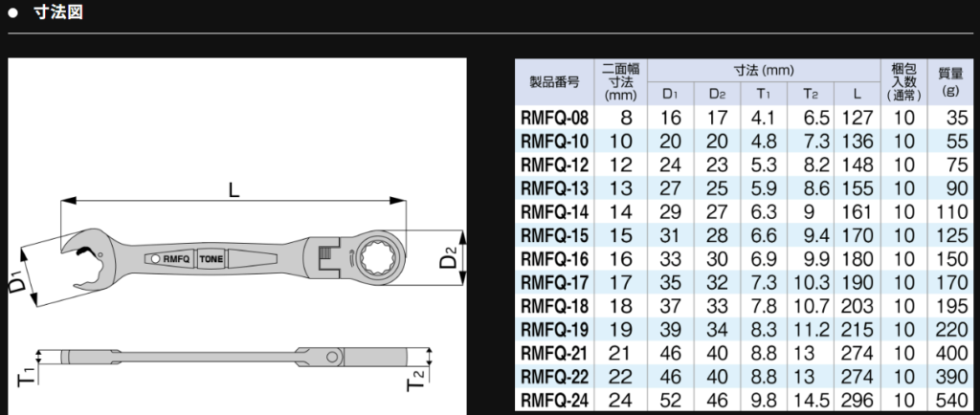Select the RMFQ-21 product number

point(554,353)
